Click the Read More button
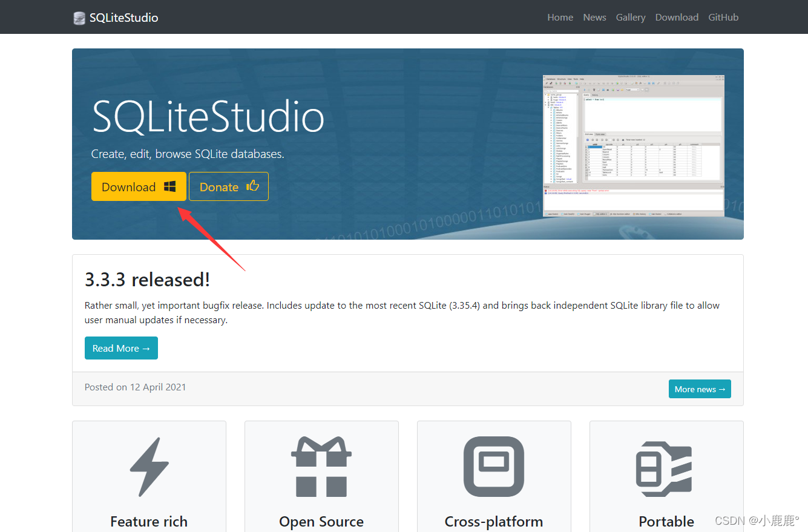The width and height of the screenshot is (808, 532). pos(121,348)
